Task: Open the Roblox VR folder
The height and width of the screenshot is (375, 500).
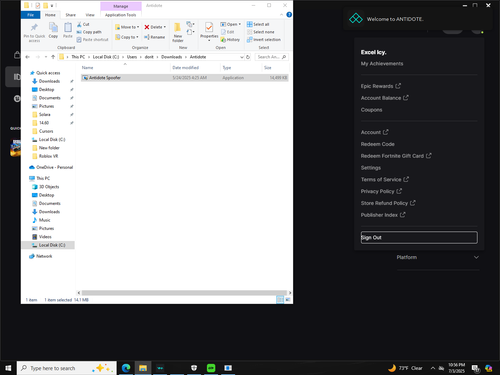Action: pyautogui.click(x=48, y=156)
